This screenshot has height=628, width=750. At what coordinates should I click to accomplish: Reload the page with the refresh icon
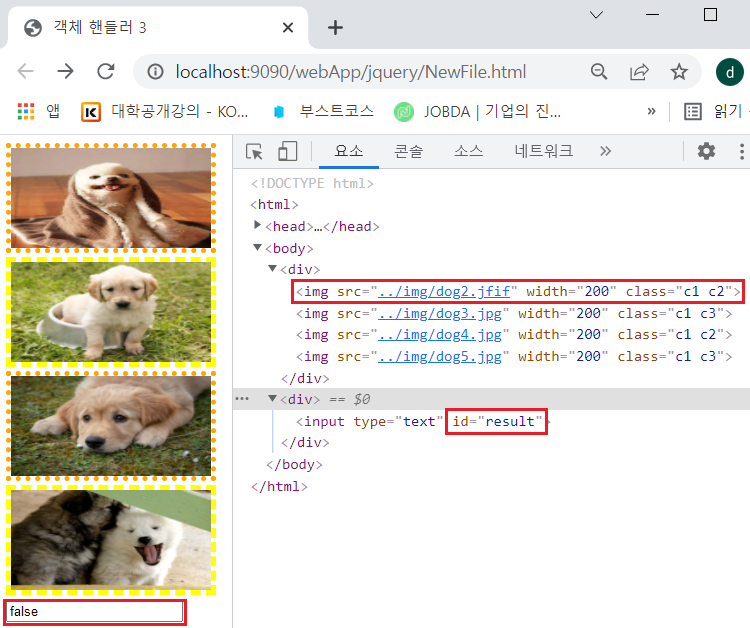[x=106, y=72]
